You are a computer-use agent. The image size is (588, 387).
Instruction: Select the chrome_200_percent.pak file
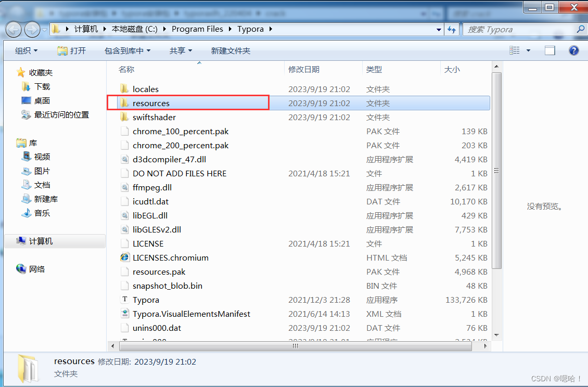pyautogui.click(x=181, y=145)
